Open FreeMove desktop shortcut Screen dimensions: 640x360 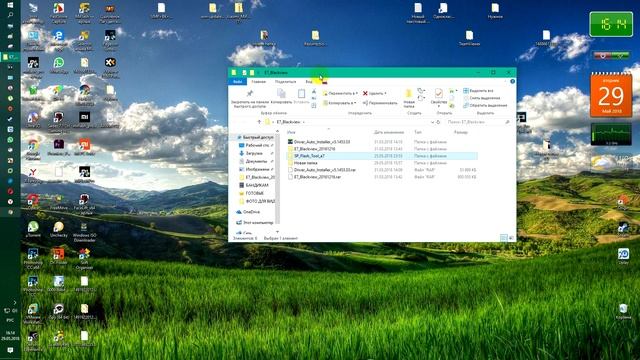click(x=59, y=202)
